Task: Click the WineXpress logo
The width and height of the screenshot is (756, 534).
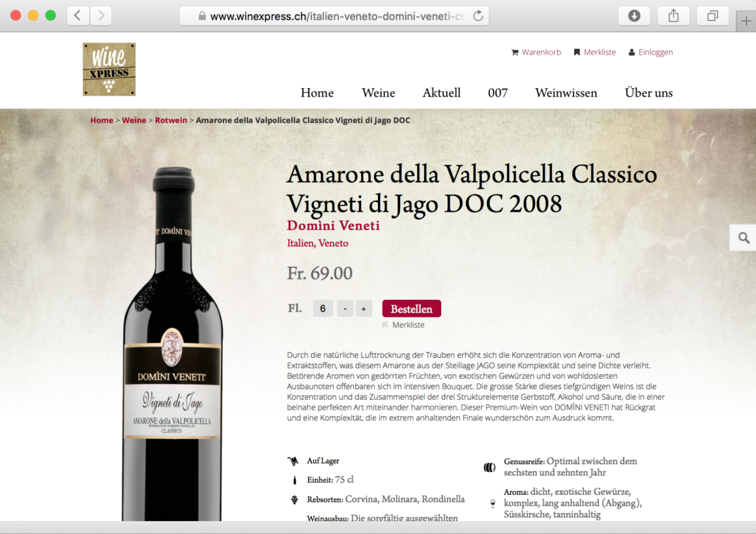Action: 109,70
